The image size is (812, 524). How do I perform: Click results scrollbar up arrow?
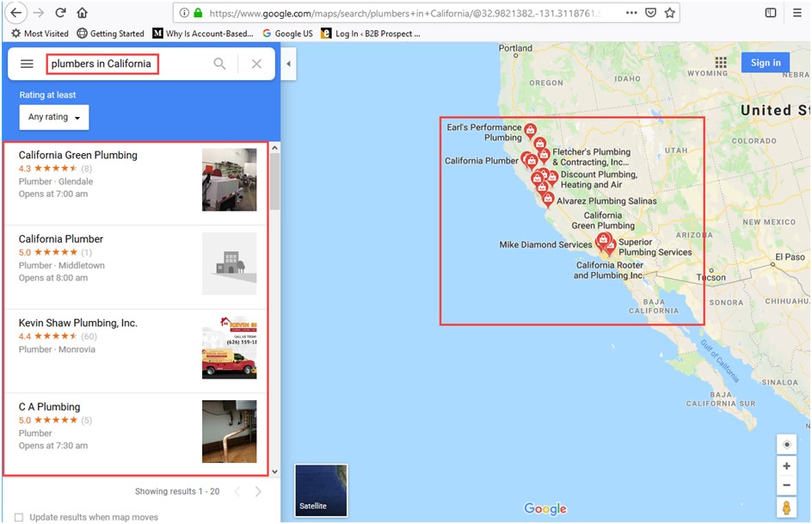[274, 148]
